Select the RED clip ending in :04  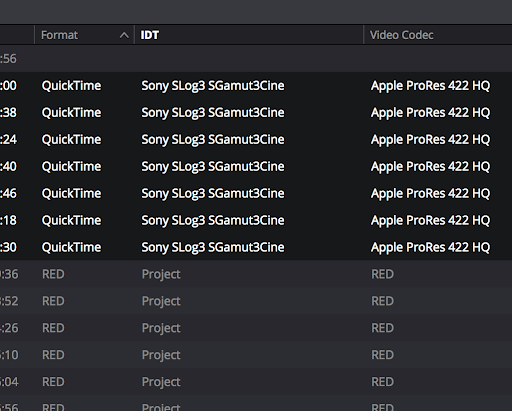[x=256, y=382]
